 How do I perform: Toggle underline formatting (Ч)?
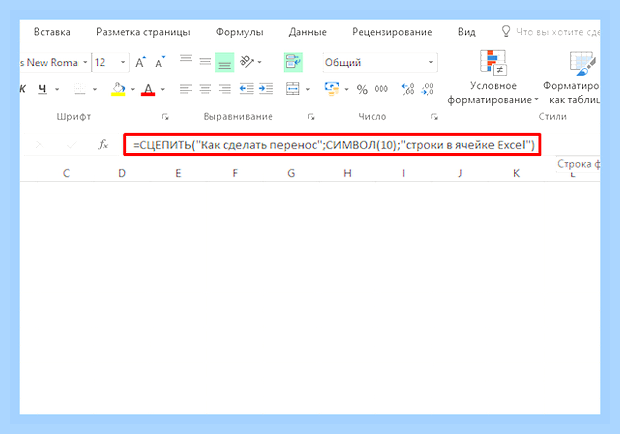(42, 89)
